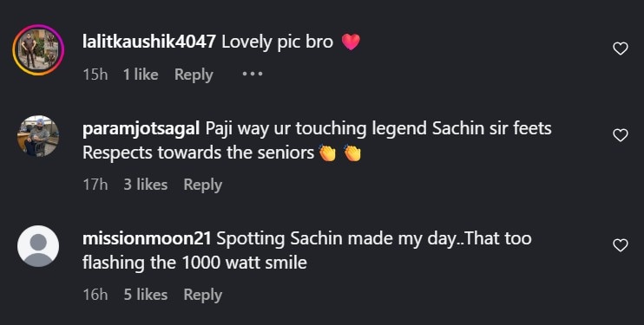The width and height of the screenshot is (644, 325).
Task: Reply to paramjotsagal's comment
Action: 203,185
